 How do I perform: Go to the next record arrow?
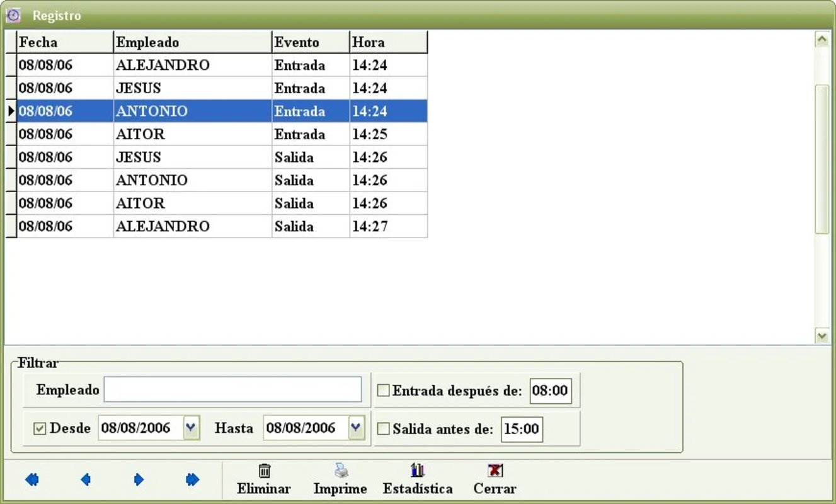[139, 480]
